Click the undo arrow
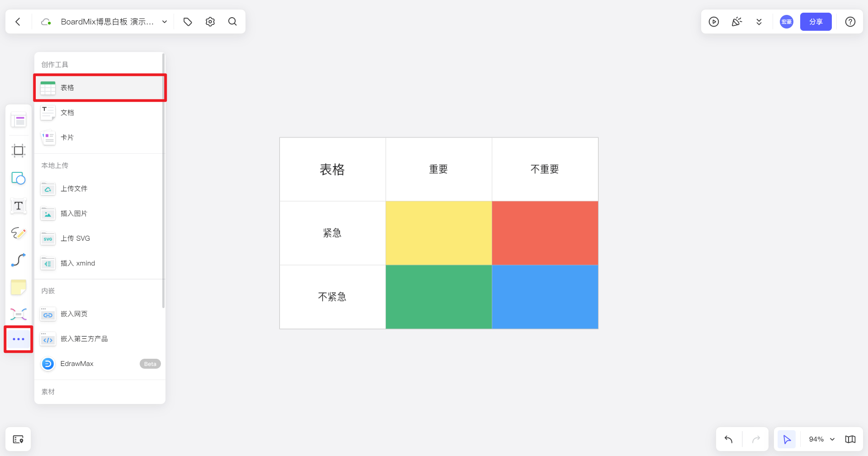 pos(729,439)
